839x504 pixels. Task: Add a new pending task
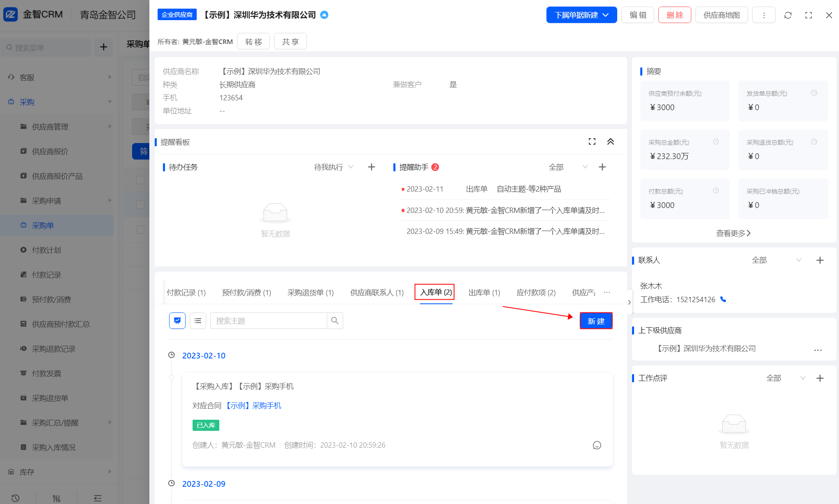pos(371,167)
